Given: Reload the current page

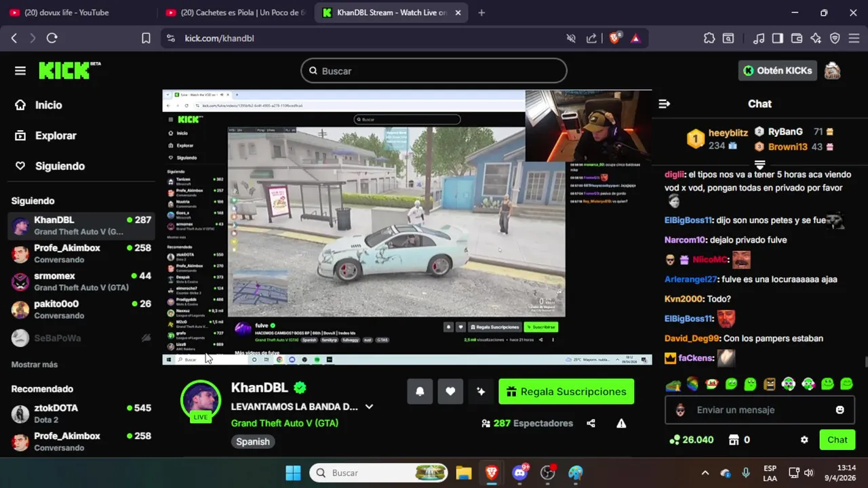Looking at the screenshot, I should pyautogui.click(x=52, y=39).
